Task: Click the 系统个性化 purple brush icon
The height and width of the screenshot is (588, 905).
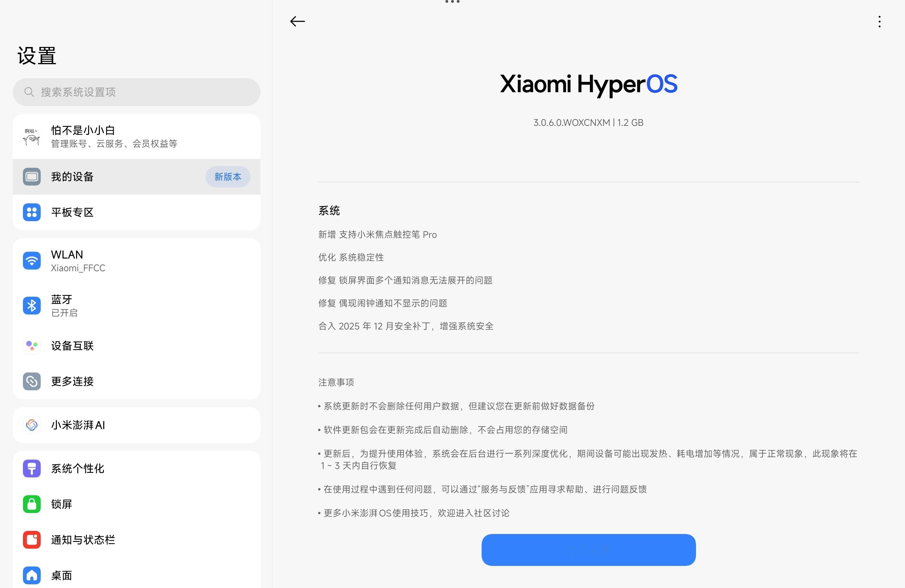Action: click(x=32, y=468)
